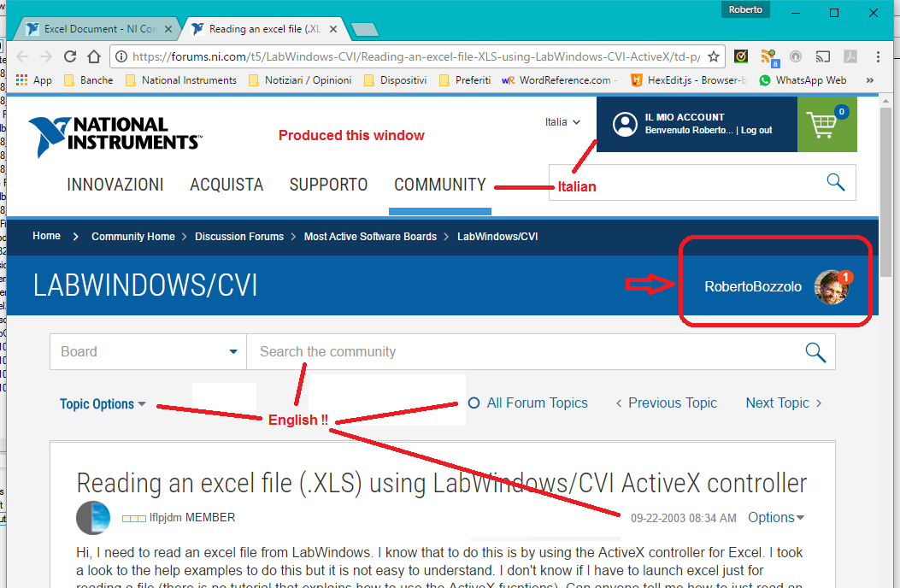Expand the Board dropdown

pos(148,351)
